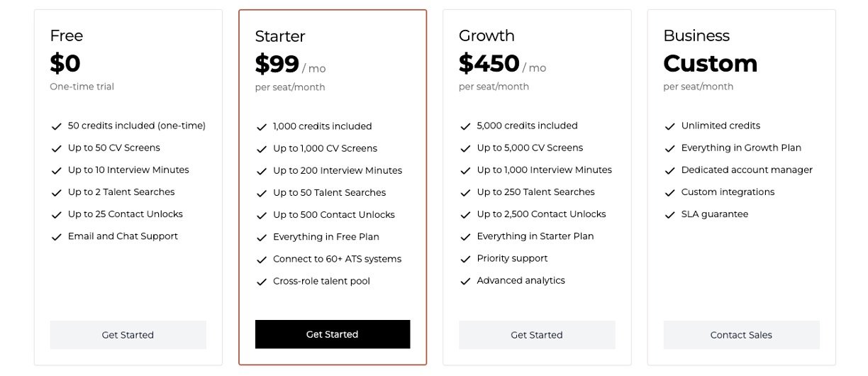
Task: Click the Contact Sales button
Action: tap(741, 335)
